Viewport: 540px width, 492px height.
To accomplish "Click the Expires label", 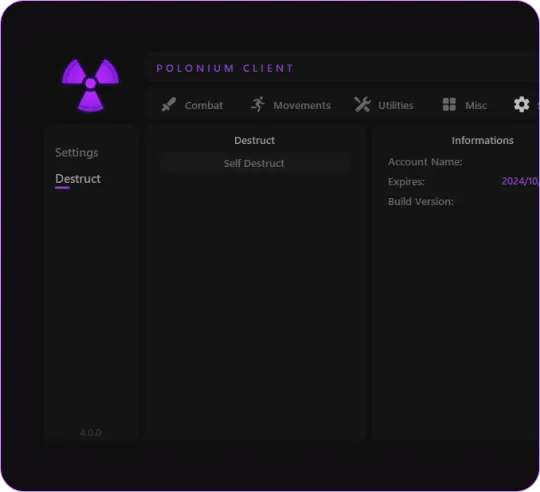I will coord(406,182).
